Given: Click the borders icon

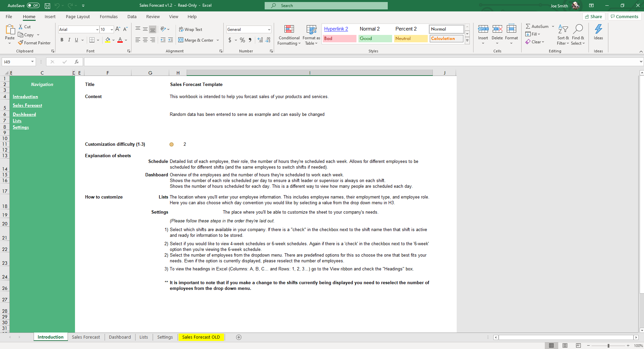Looking at the screenshot, I should 92,40.
